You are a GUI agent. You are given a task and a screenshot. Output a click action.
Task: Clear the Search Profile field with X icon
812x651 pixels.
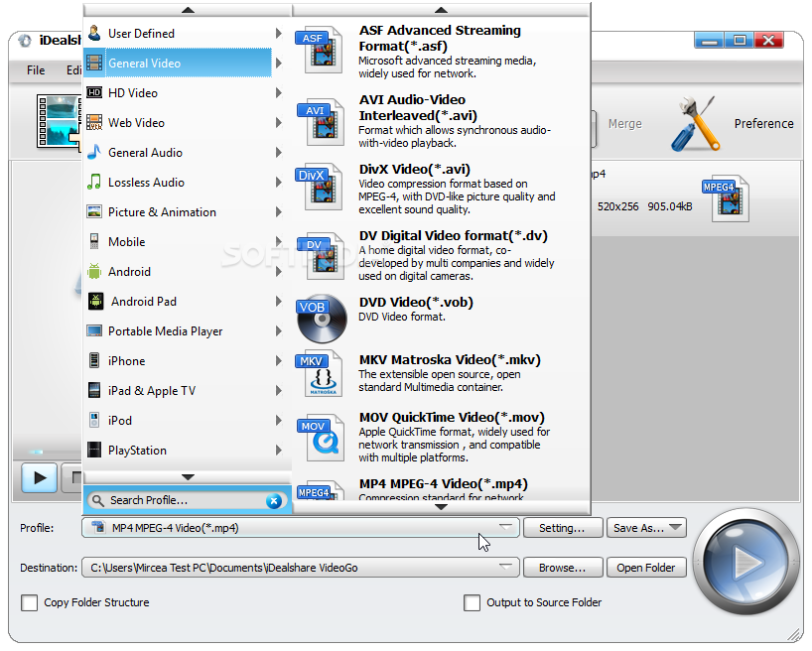click(x=274, y=501)
